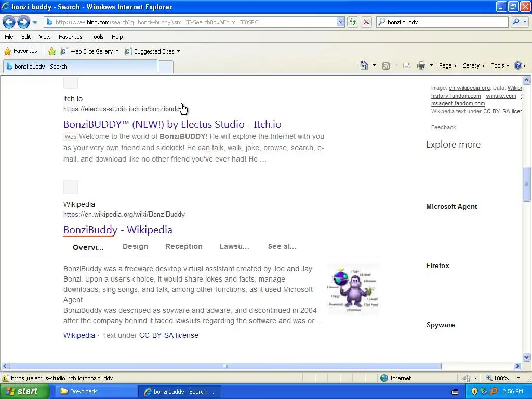Open the Favorites menu

(71, 37)
